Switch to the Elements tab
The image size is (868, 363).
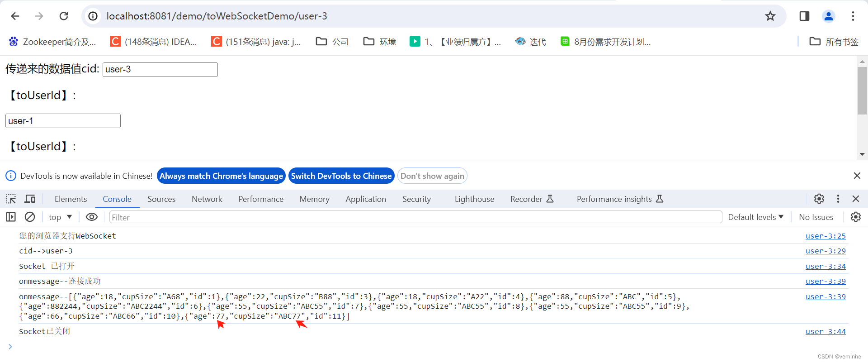click(x=71, y=199)
